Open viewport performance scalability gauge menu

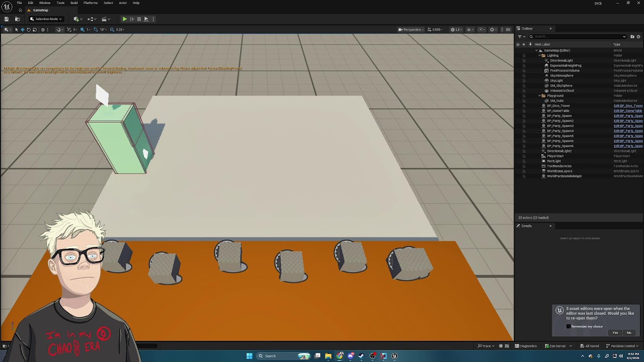481,30
